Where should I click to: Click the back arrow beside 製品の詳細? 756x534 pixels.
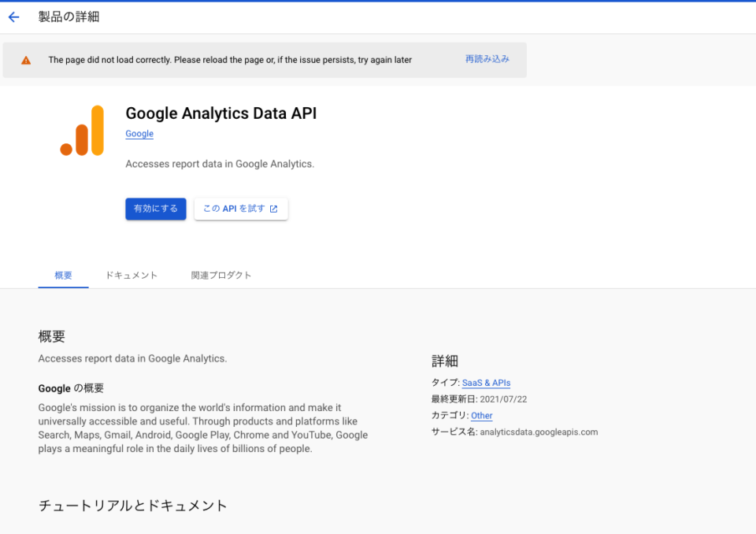13,17
